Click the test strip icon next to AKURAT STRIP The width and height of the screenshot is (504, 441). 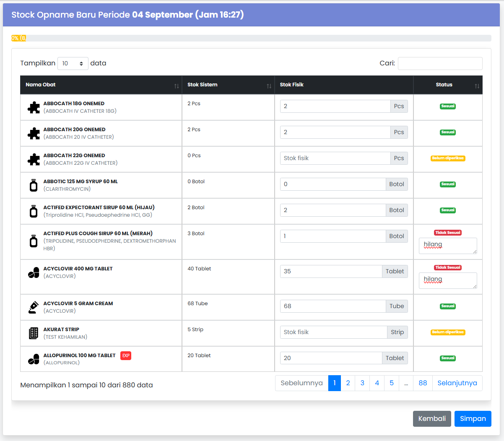point(34,333)
